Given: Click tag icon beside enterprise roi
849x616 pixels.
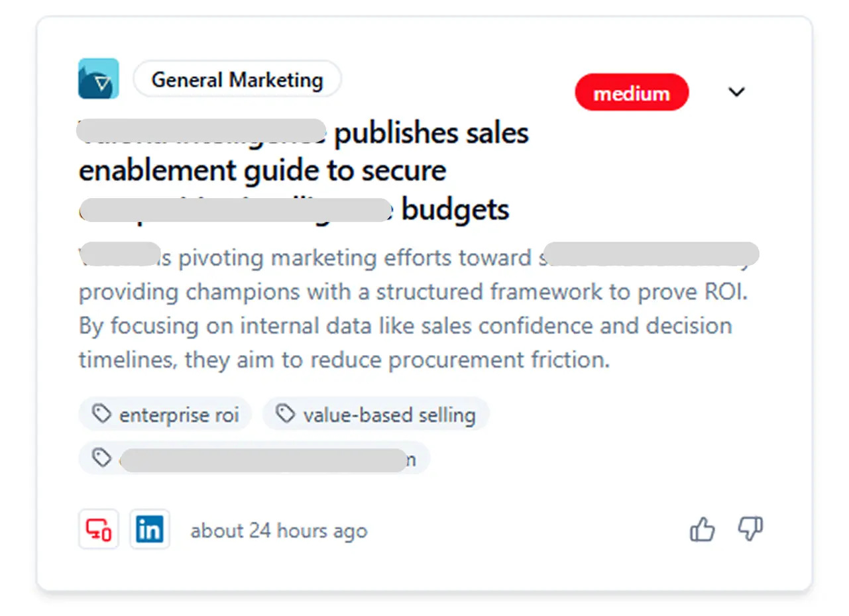Looking at the screenshot, I should coord(101,415).
